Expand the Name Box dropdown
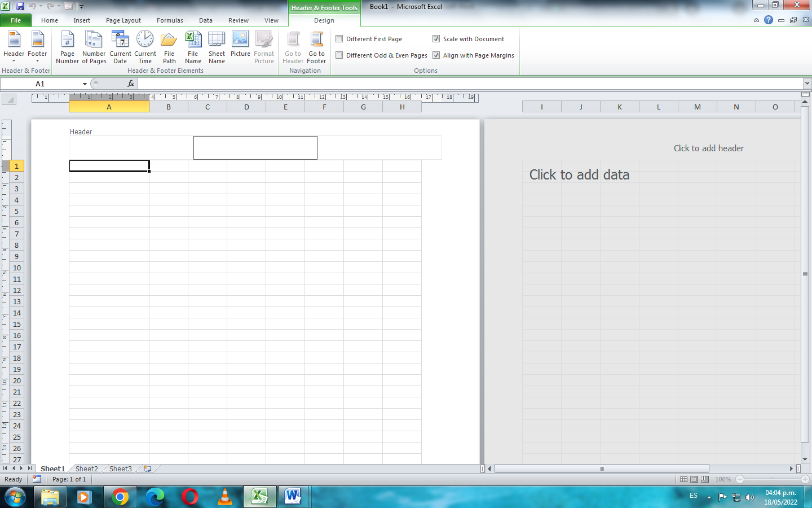This screenshot has height=508, width=812. pyautogui.click(x=85, y=84)
